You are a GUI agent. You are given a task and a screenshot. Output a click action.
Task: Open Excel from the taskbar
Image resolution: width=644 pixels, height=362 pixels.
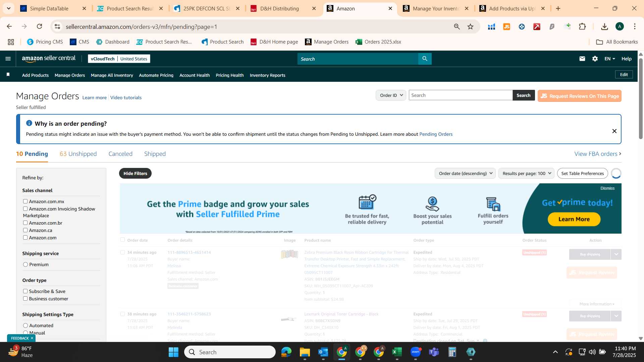[397, 352]
